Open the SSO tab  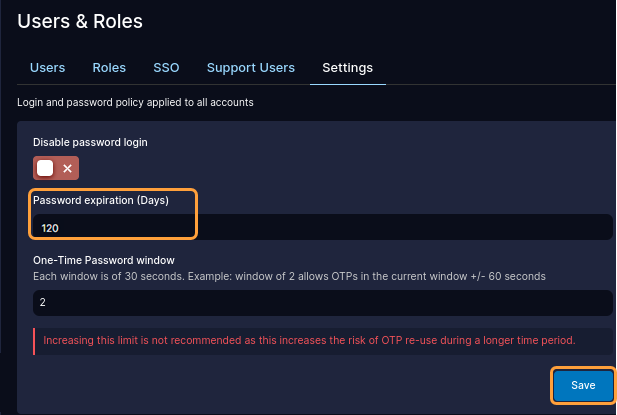point(166,68)
